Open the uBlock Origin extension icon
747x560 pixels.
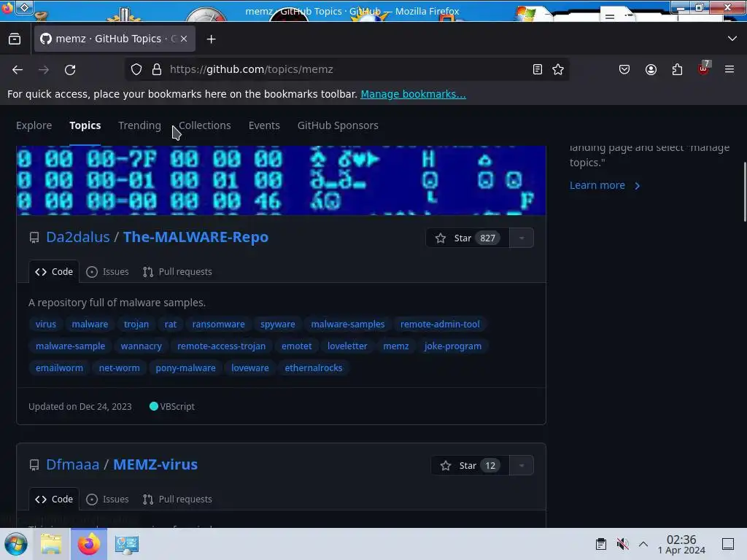(x=704, y=69)
